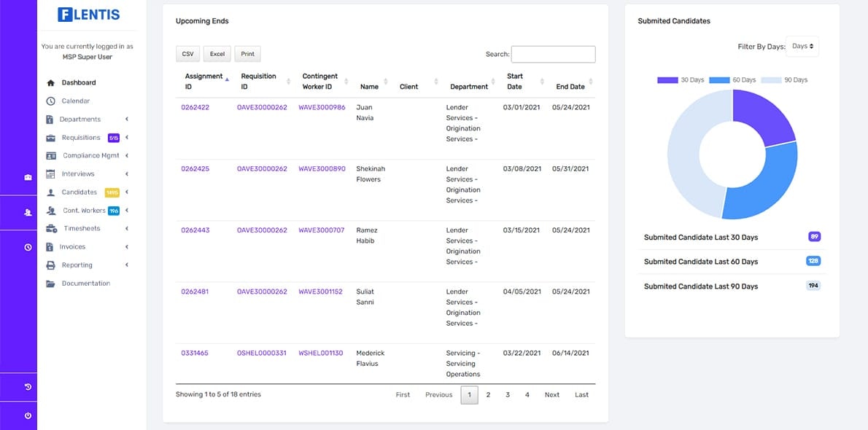Open assignment link 0262422
This screenshot has width=868, height=430.
point(195,107)
